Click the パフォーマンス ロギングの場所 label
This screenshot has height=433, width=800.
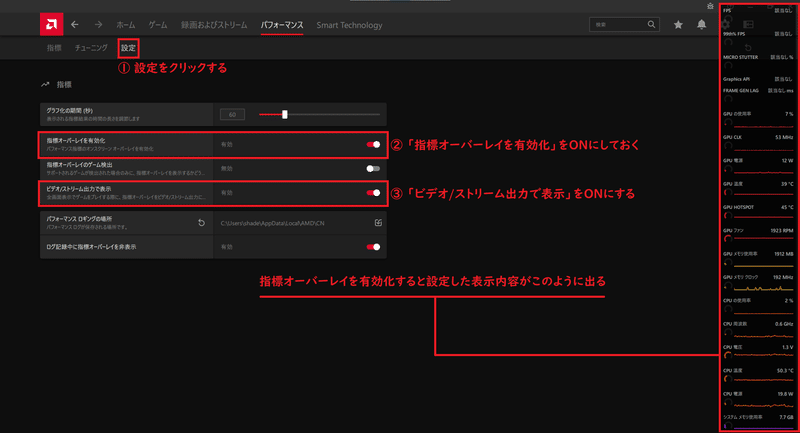[79, 219]
